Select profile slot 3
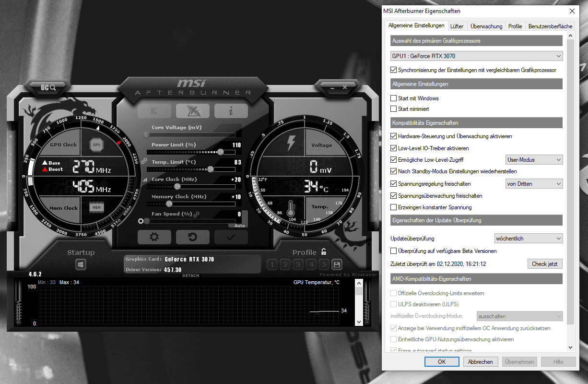 click(x=298, y=264)
